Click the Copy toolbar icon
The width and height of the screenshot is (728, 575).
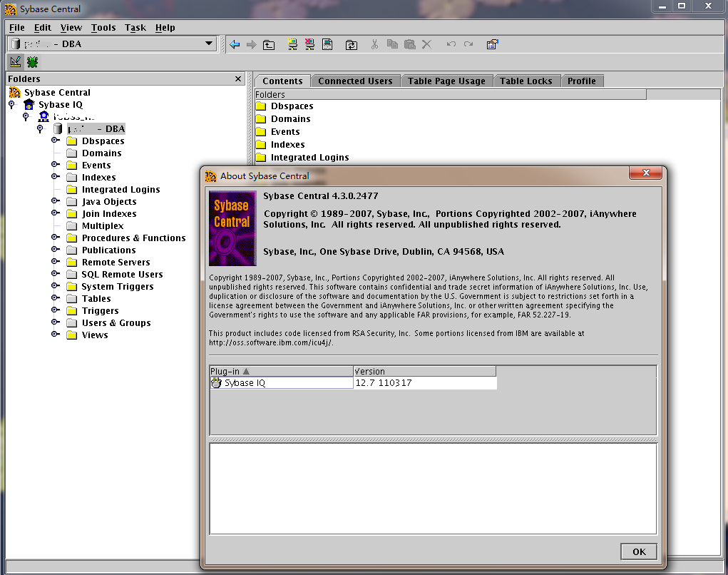pyautogui.click(x=392, y=45)
